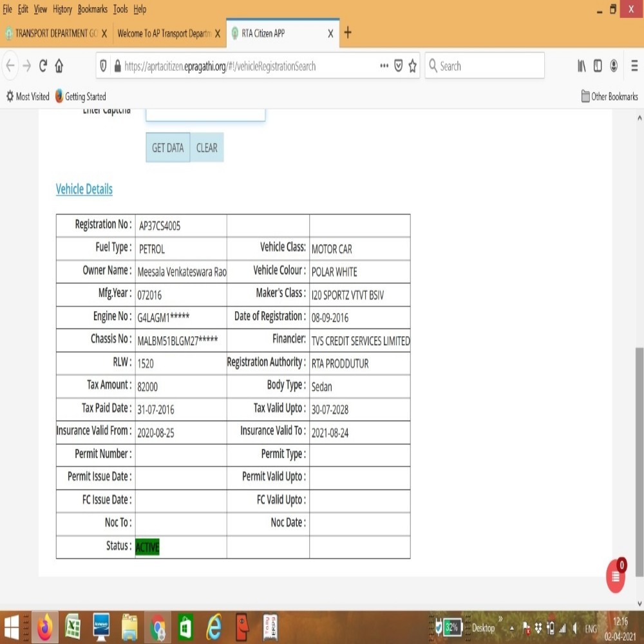This screenshot has height=644, width=644.
Task: Show hidden system tray icons
Action: pos(512,628)
